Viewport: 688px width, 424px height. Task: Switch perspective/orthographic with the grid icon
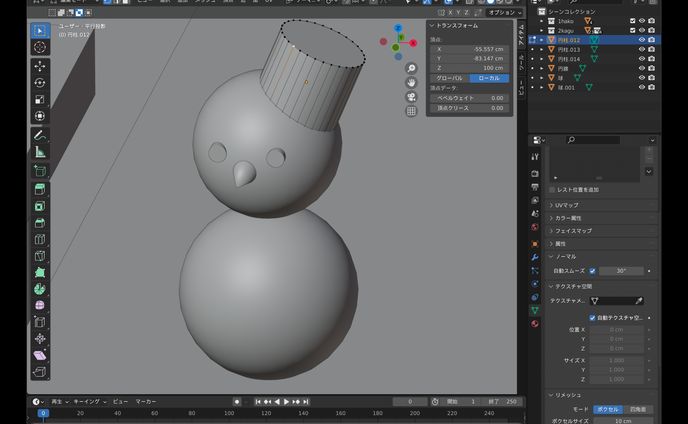coord(411,111)
